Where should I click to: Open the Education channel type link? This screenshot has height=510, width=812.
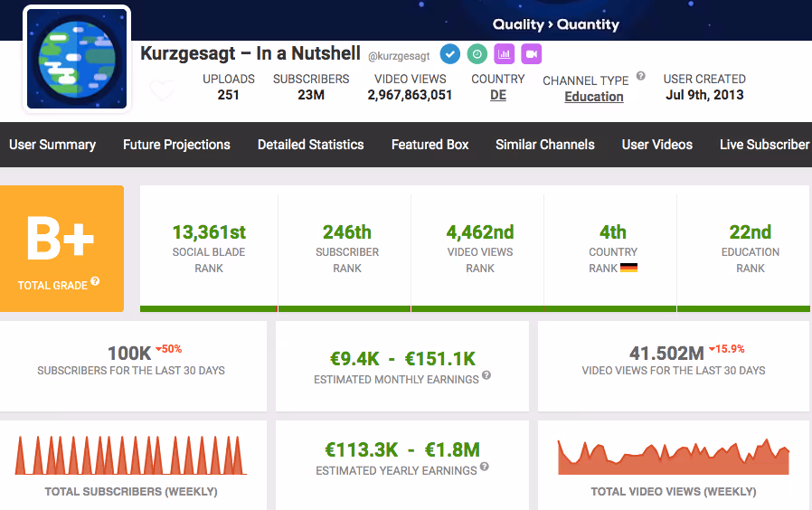(x=594, y=97)
